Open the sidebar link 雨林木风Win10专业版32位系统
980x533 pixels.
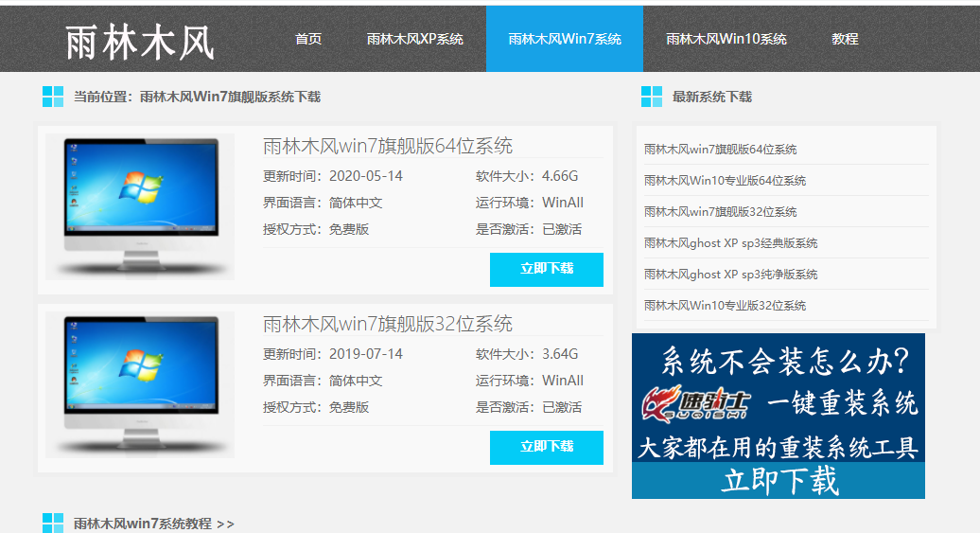pos(725,306)
